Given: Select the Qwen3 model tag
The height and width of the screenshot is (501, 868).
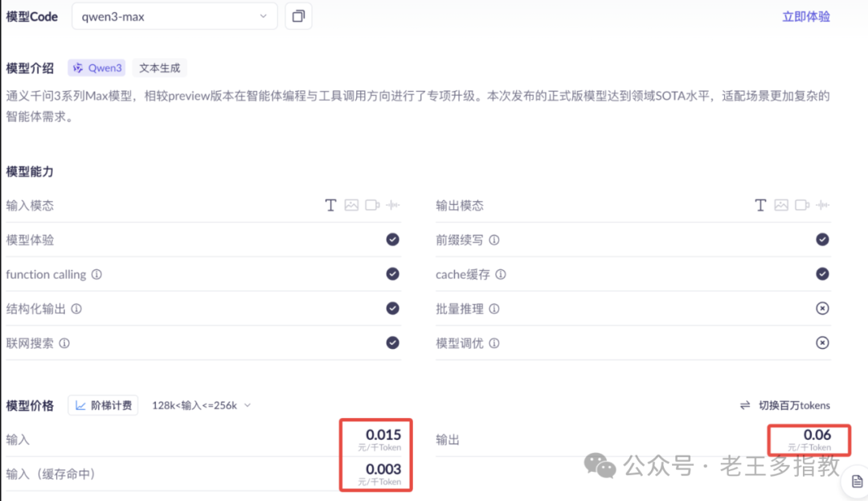Looking at the screenshot, I should pos(96,68).
